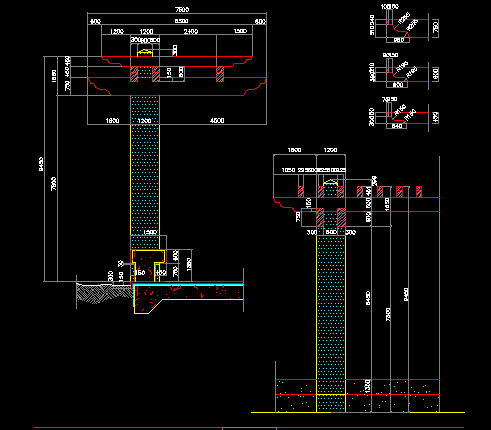The width and height of the screenshot is (491, 430).
Task: Select the 840 dimension in the bottom detail
Action: click(x=397, y=126)
